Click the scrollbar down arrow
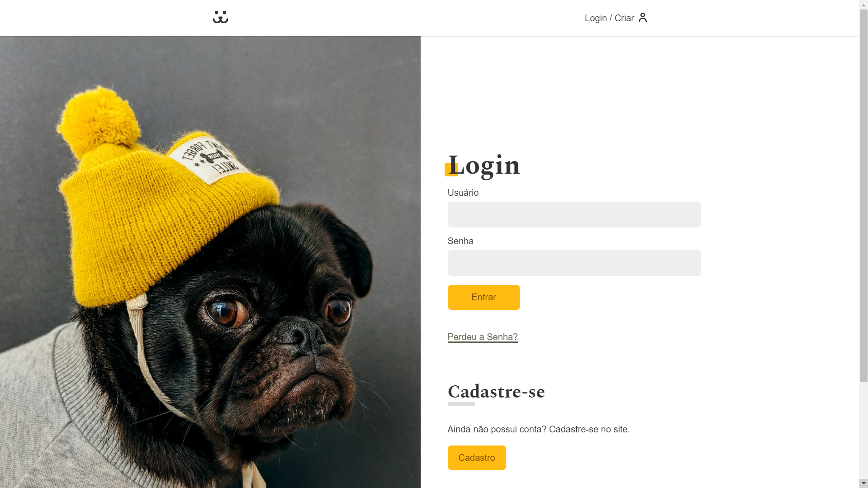Viewport: 868px width, 488px height. [x=863, y=483]
